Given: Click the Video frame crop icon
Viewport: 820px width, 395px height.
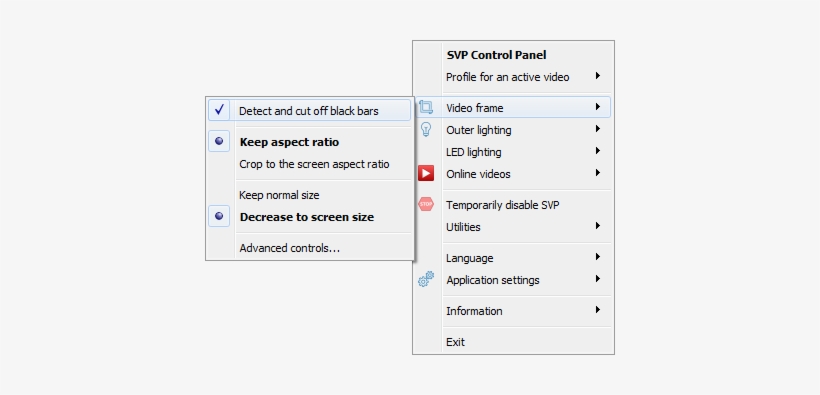Looking at the screenshot, I should [x=426, y=108].
